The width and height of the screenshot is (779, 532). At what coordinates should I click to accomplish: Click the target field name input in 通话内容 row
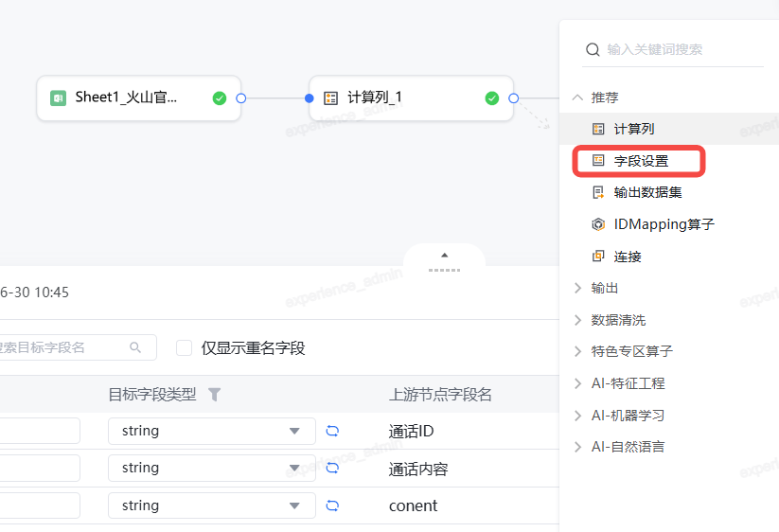(40, 468)
